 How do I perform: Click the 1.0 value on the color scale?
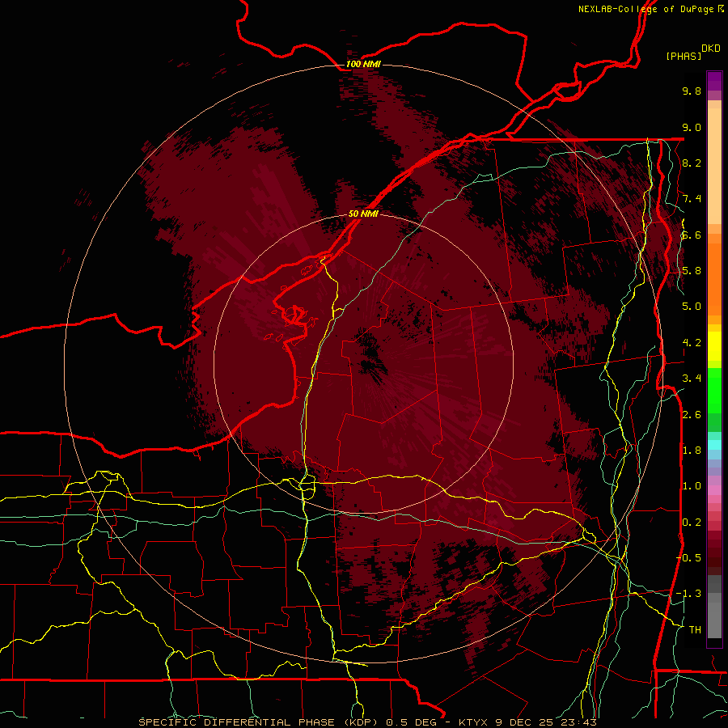(692, 486)
